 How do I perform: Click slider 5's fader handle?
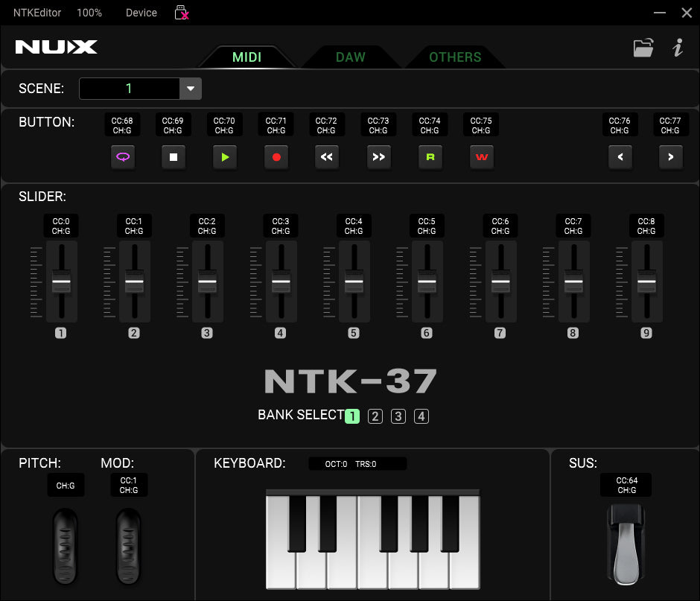pos(354,282)
